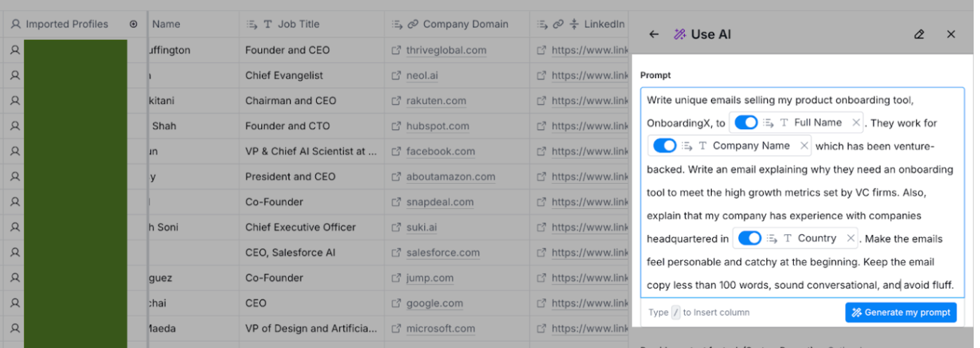980x348 pixels.
Task: Open the Imported Profiles column header
Action: pyautogui.click(x=74, y=24)
